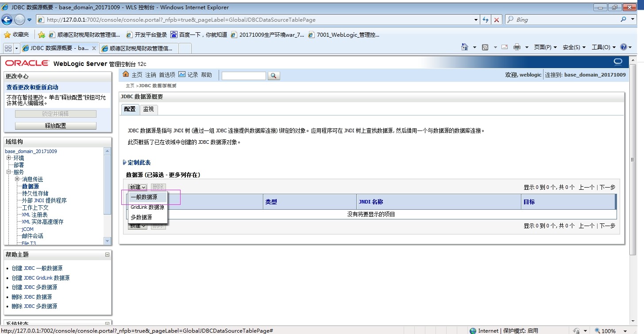Add page to favorites bar star icon

[x=42, y=35]
